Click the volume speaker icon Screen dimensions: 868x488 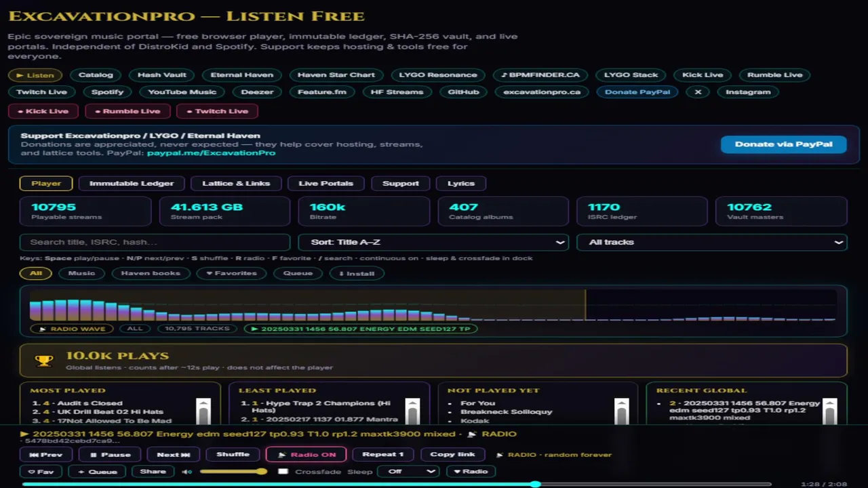[x=186, y=472]
